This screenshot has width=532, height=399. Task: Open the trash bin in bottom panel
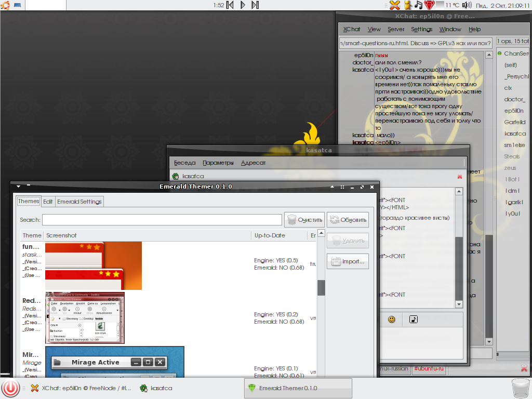point(521,389)
